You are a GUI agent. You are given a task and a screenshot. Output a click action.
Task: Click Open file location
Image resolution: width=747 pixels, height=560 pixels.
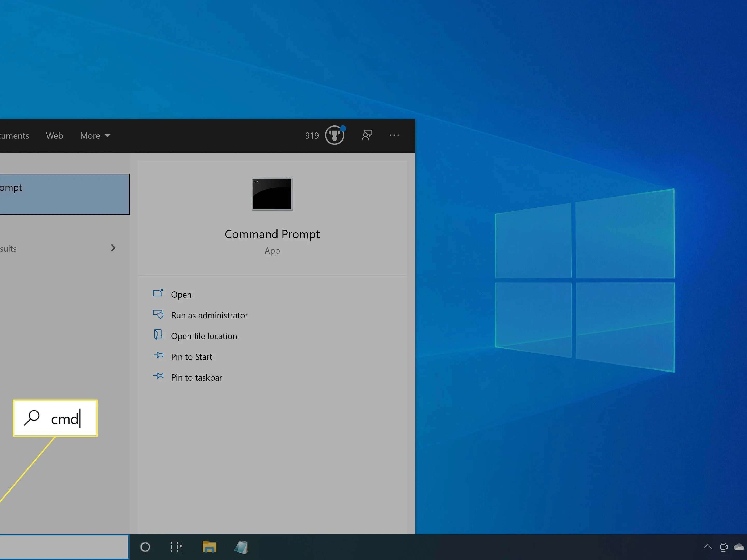coord(204,336)
